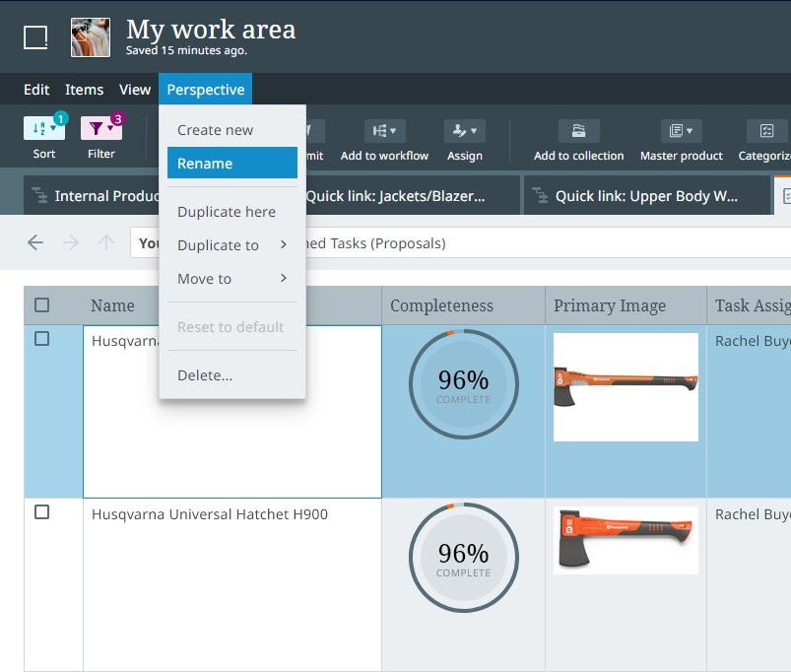Screen dimensions: 791x672
Task: Click the Add to workflow icon
Action: [384, 132]
